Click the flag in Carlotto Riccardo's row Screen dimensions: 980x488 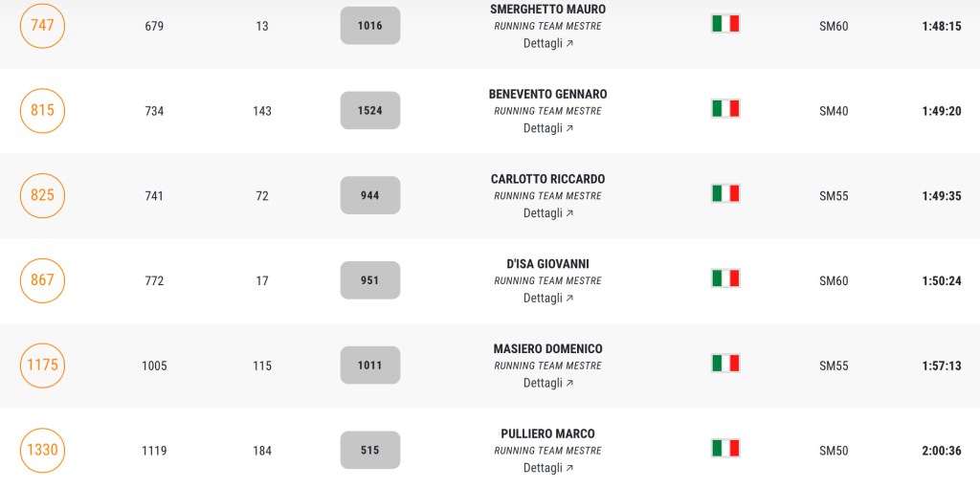[x=725, y=193]
